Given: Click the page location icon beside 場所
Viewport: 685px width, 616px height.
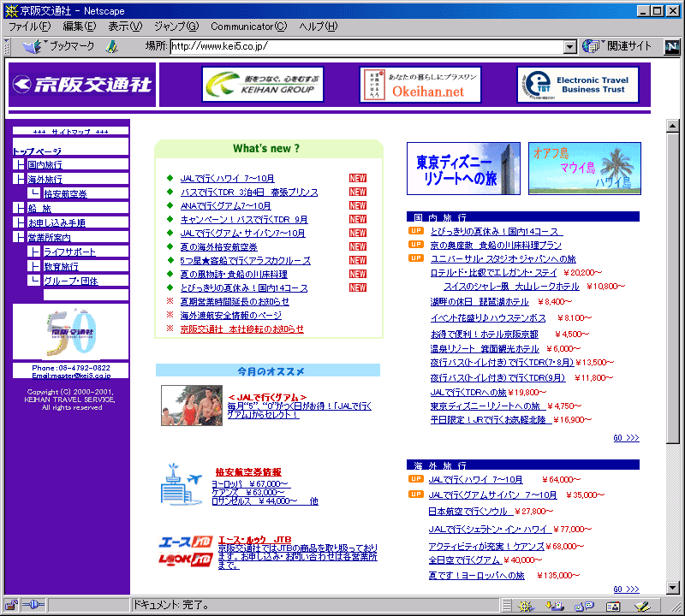Looking at the screenshot, I should click(112, 46).
